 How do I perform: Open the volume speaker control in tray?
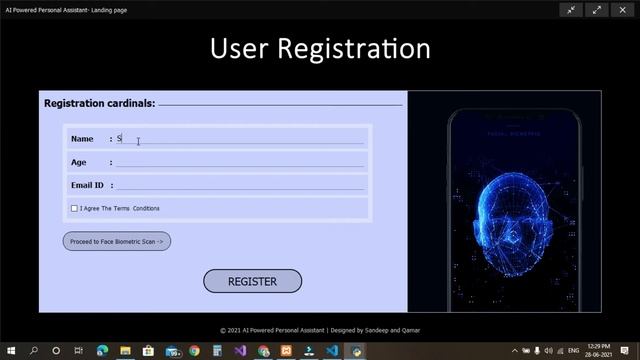point(549,351)
